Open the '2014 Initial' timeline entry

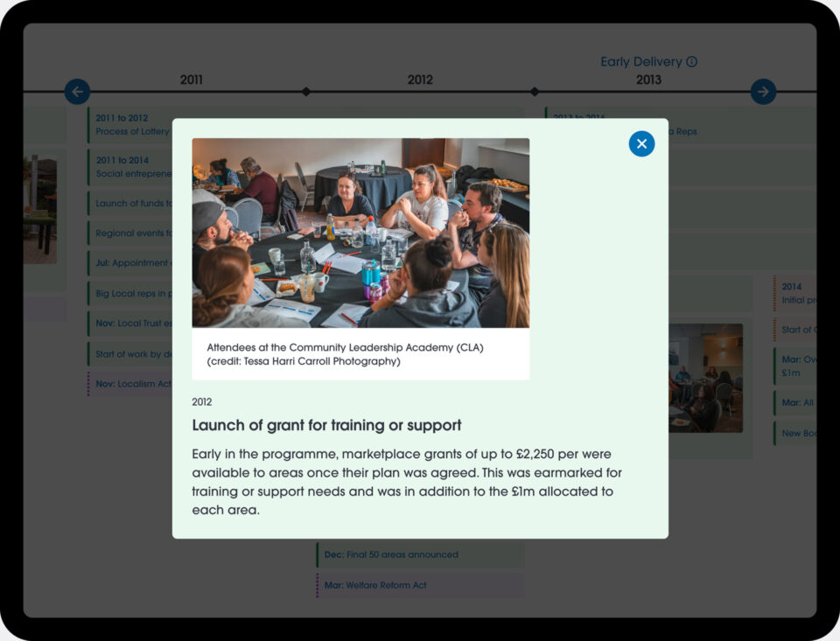tap(794, 293)
